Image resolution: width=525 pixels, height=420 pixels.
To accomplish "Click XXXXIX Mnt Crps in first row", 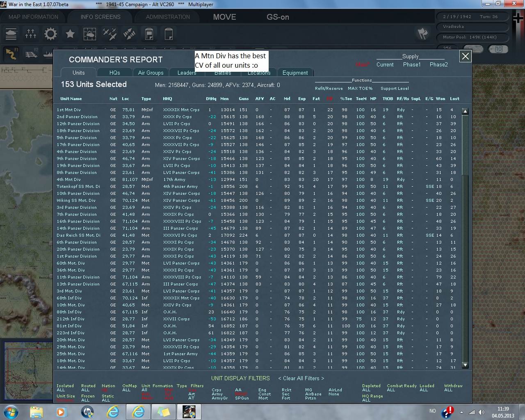I will (x=181, y=110).
